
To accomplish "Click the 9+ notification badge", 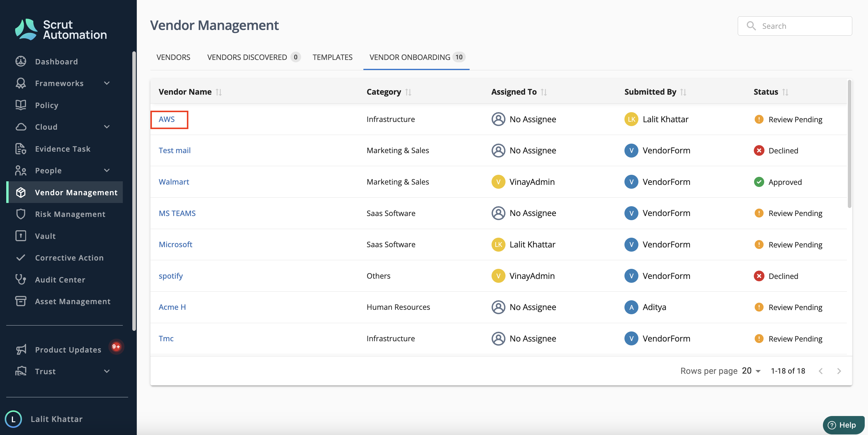I will pos(116,346).
